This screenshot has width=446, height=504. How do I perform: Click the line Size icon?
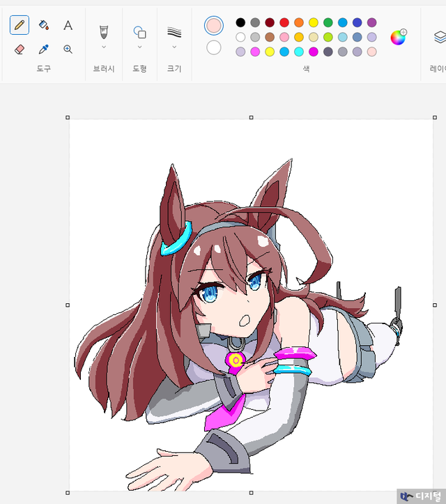174,32
